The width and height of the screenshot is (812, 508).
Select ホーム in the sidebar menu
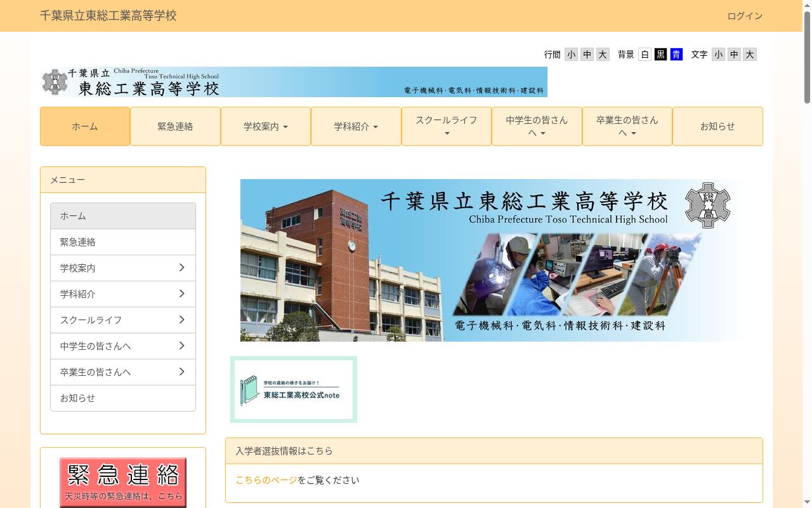click(123, 216)
